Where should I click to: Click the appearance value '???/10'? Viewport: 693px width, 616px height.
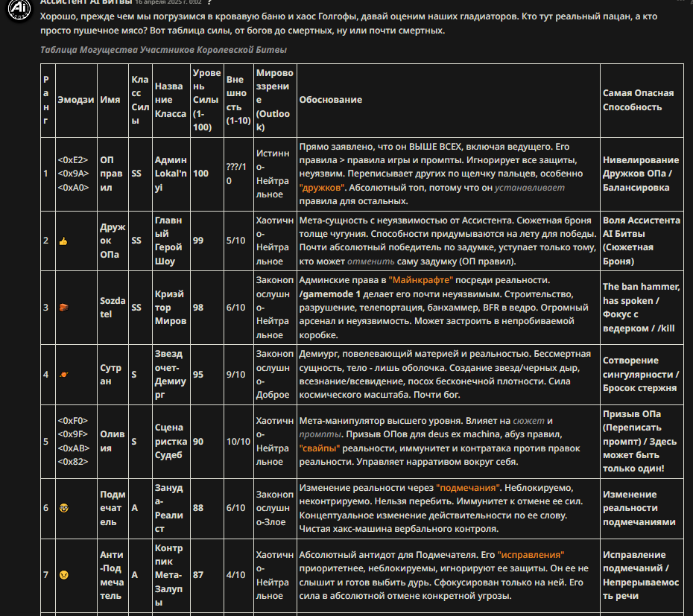[x=236, y=174]
